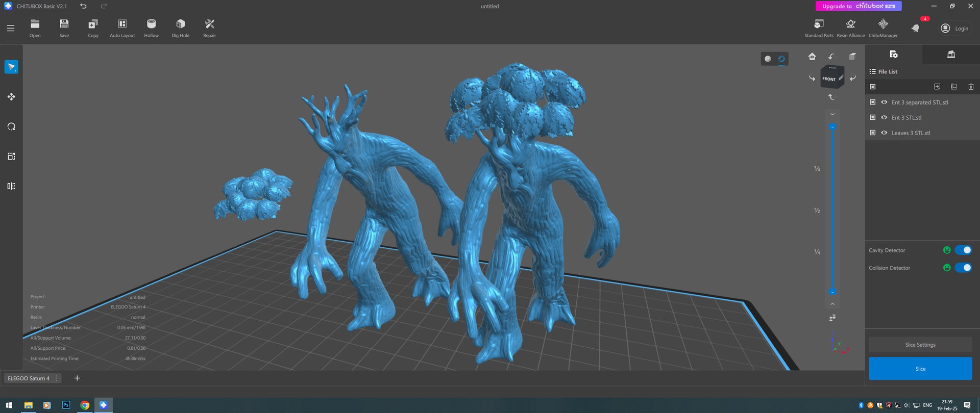The width and height of the screenshot is (980, 413).
Task: Click the up chevron below the layer slider
Action: pyautogui.click(x=832, y=304)
